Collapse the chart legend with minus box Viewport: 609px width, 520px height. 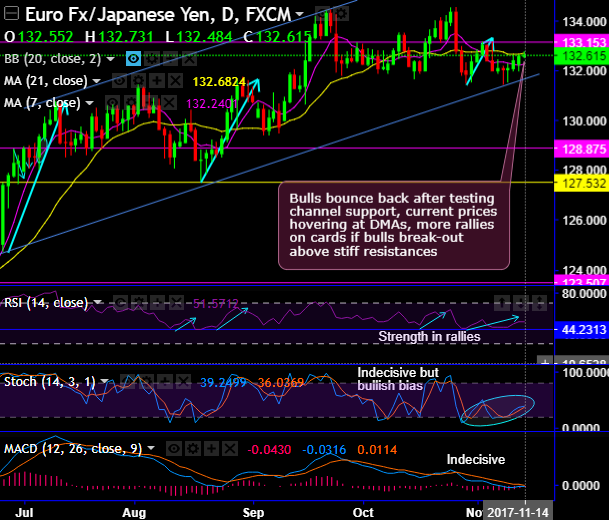[x=11, y=14]
